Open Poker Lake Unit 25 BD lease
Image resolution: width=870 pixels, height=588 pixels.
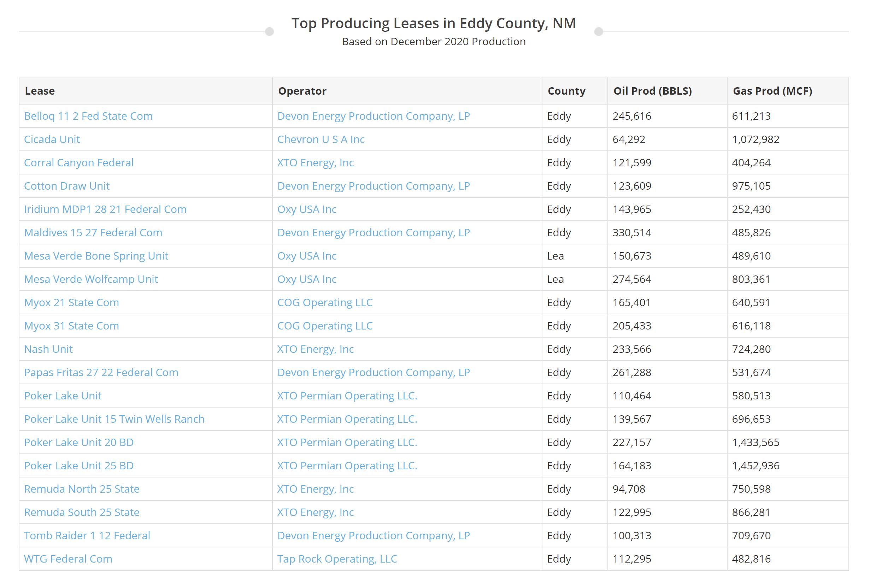tap(79, 466)
